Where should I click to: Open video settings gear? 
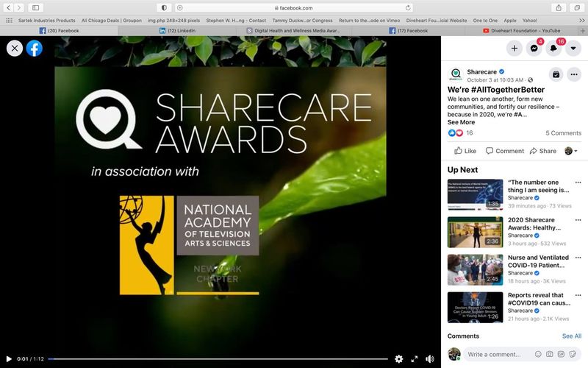pyautogui.click(x=398, y=359)
